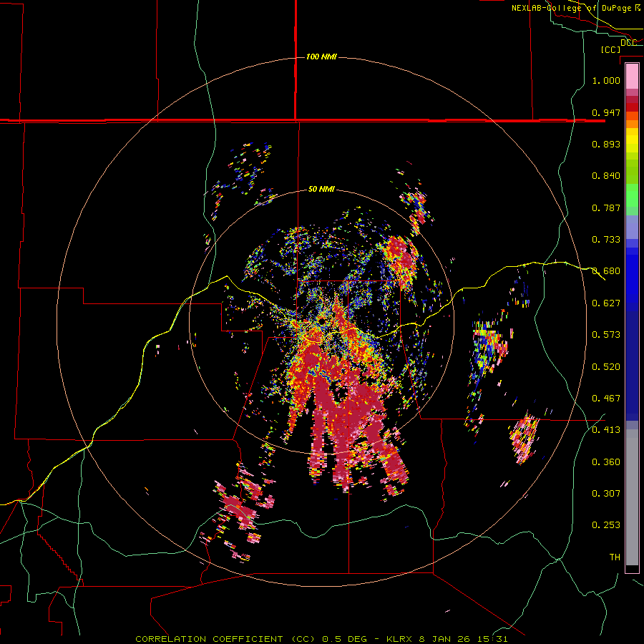Click the 0.627 scale value
This screenshot has width=644, height=644.
[606, 303]
